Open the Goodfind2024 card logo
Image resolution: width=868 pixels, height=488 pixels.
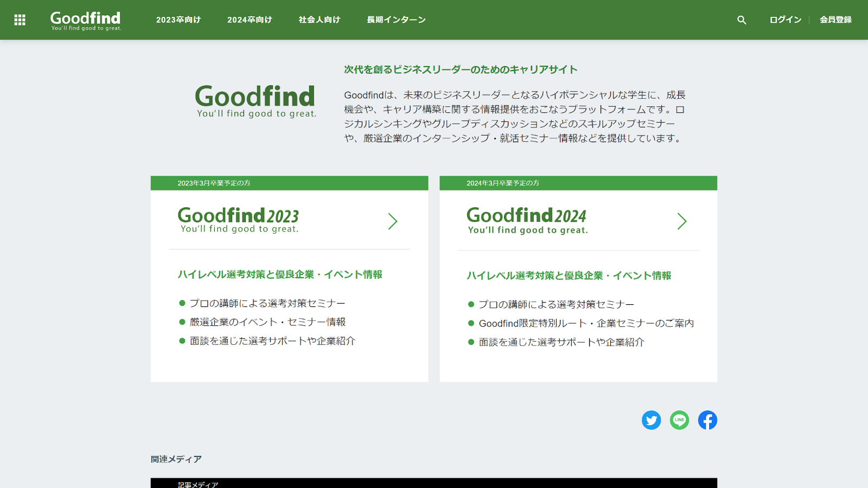point(527,221)
